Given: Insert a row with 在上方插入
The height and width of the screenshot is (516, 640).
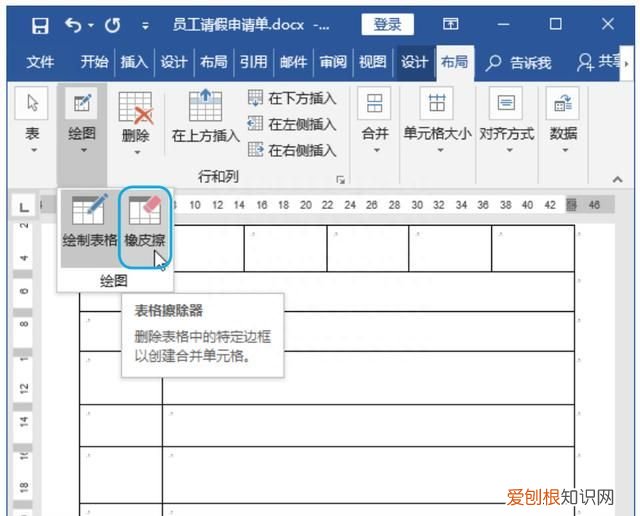Looking at the screenshot, I should click(x=206, y=116).
